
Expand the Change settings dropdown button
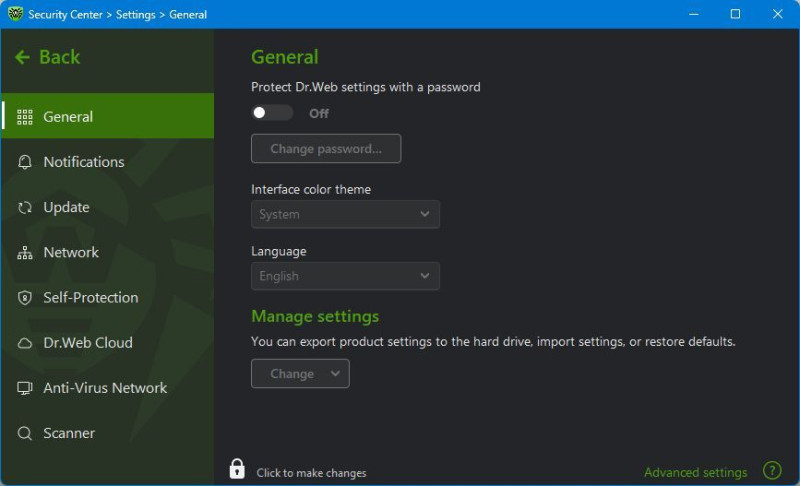pos(300,373)
